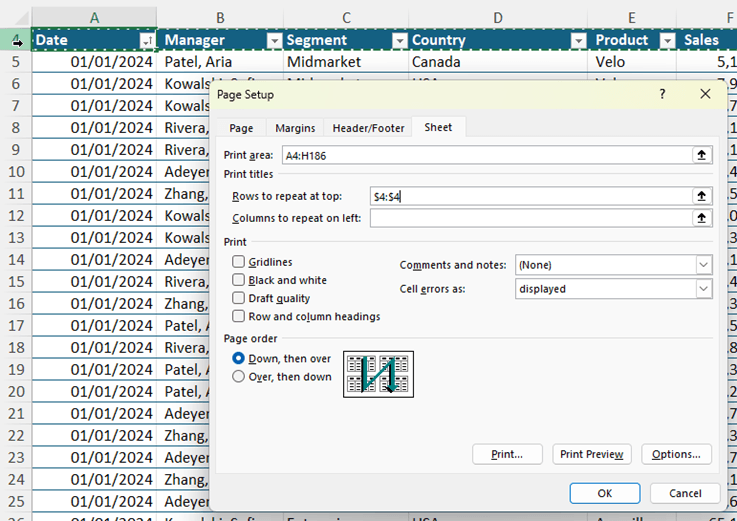Select row 5 header
The height and width of the screenshot is (521, 737).
click(x=16, y=62)
